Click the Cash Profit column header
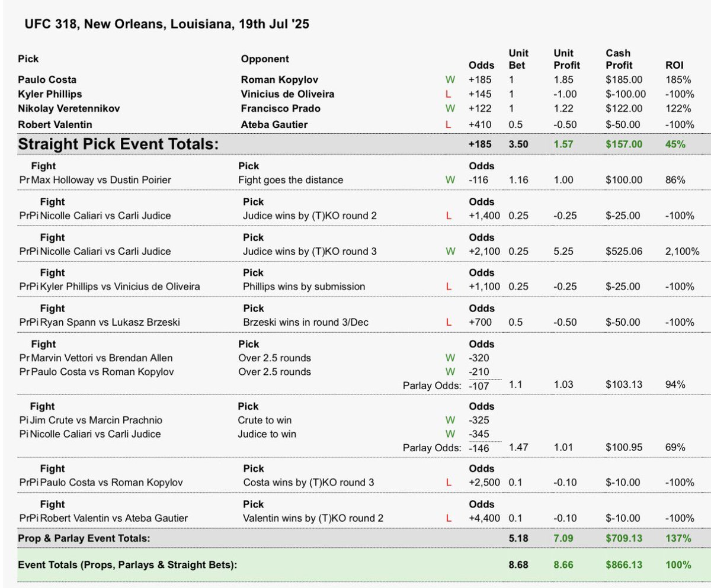711x588 pixels. pos(619,59)
